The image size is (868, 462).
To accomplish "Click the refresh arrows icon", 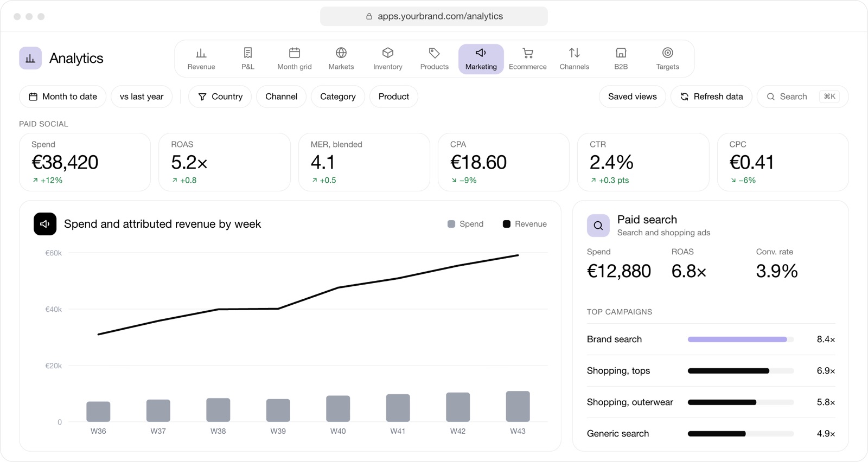I will click(685, 97).
